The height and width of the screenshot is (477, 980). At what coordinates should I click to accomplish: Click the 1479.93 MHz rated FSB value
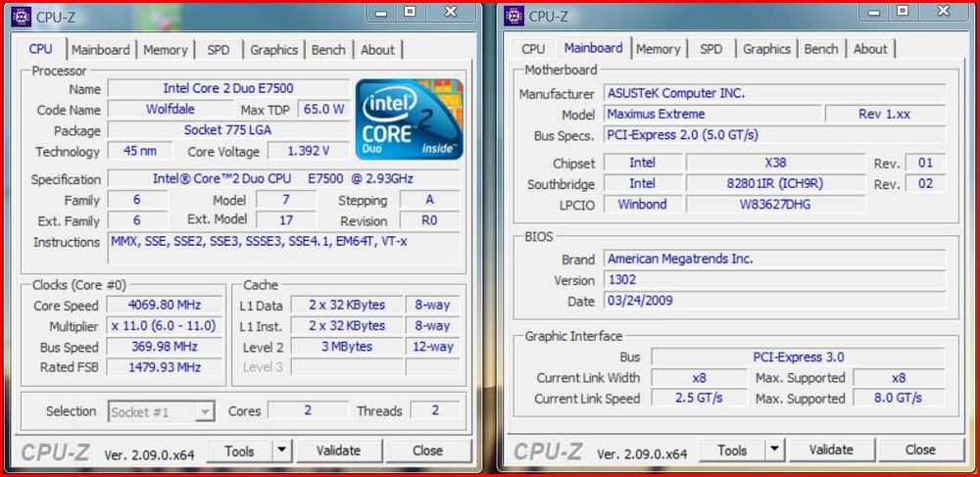click(165, 367)
